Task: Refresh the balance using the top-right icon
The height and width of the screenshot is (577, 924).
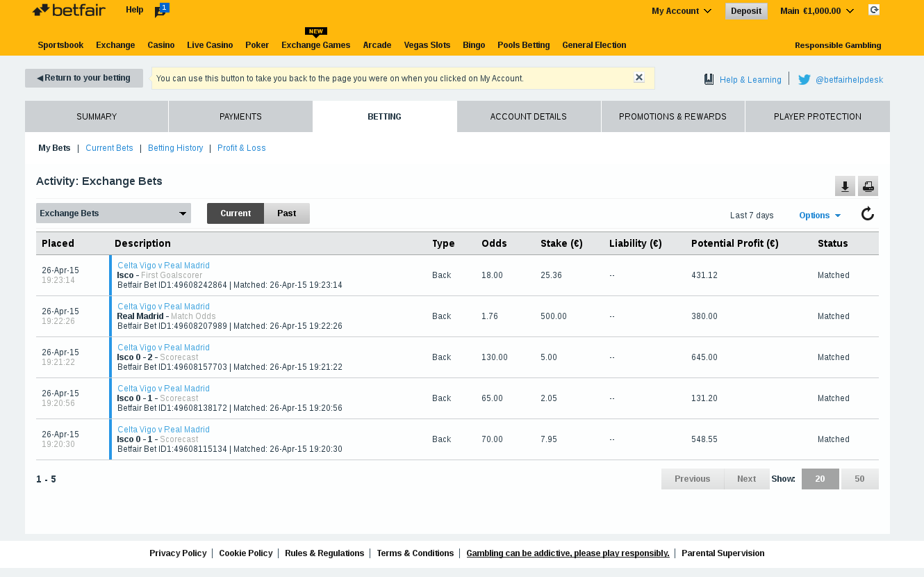Action: 874,10
